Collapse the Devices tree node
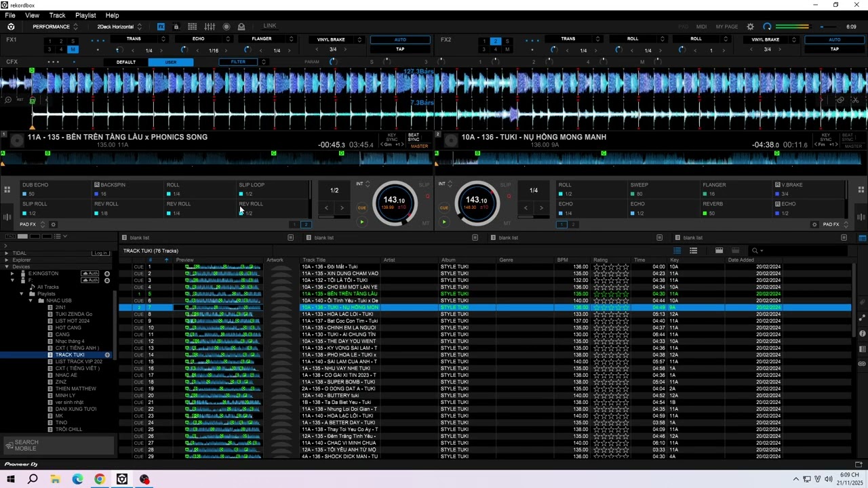 tap(7, 267)
